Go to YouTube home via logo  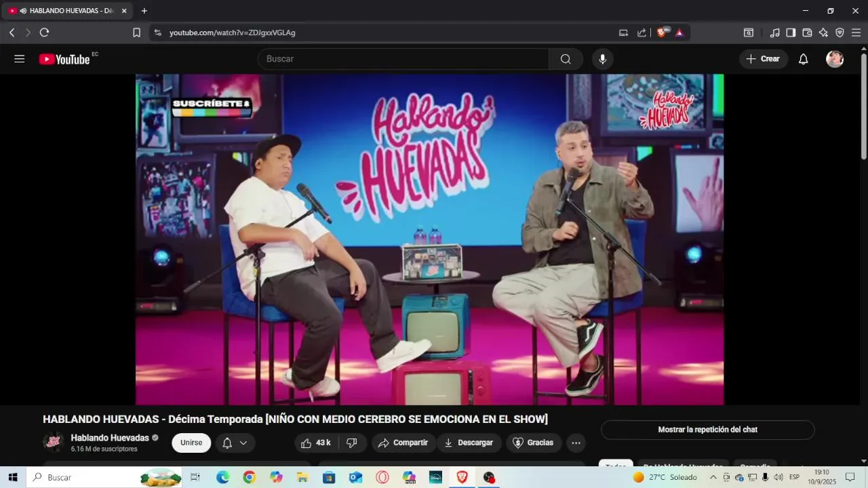tap(64, 59)
